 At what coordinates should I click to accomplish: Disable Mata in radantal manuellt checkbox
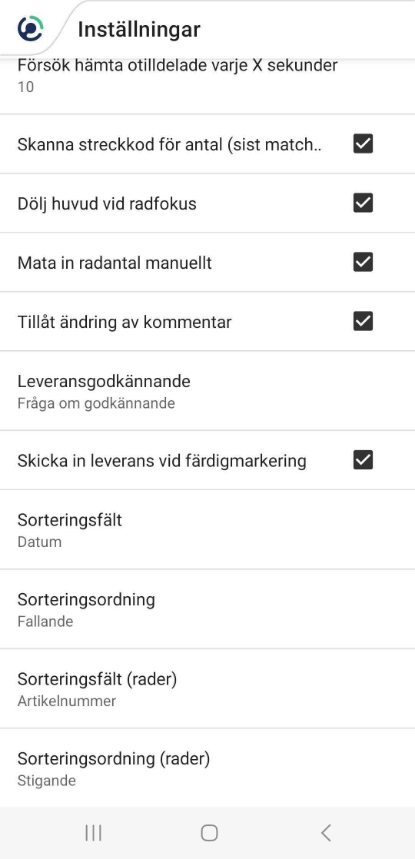coord(363,262)
